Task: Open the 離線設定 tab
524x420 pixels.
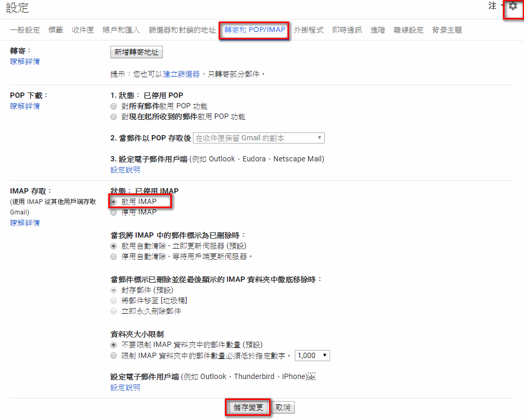Action: (408, 30)
